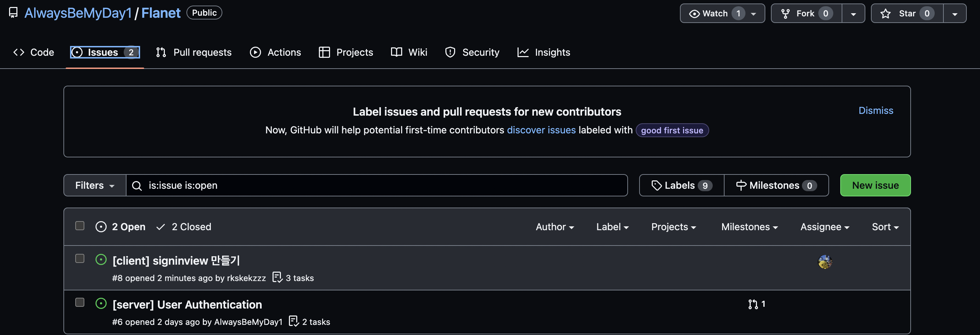Screen dimensions: 980x335
Task: Follow the discover issues link
Action: [541, 130]
